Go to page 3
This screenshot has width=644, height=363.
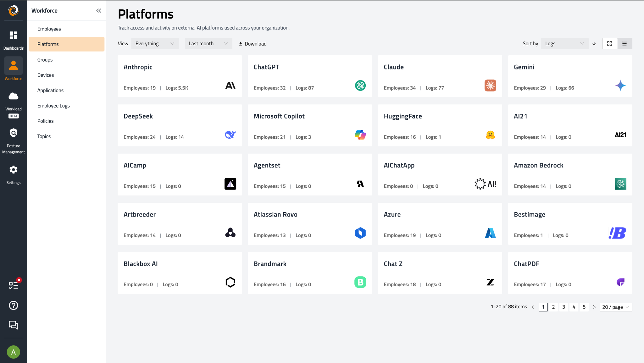tap(563, 307)
